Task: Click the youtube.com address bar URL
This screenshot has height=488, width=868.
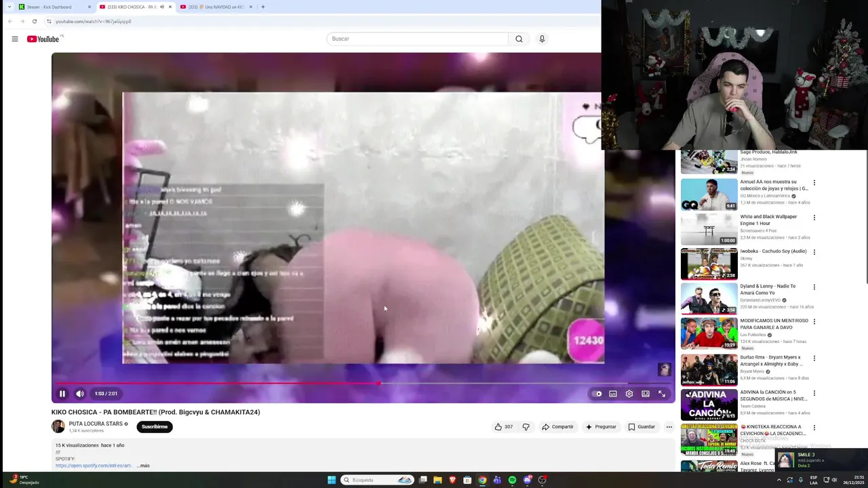Action: (93, 21)
